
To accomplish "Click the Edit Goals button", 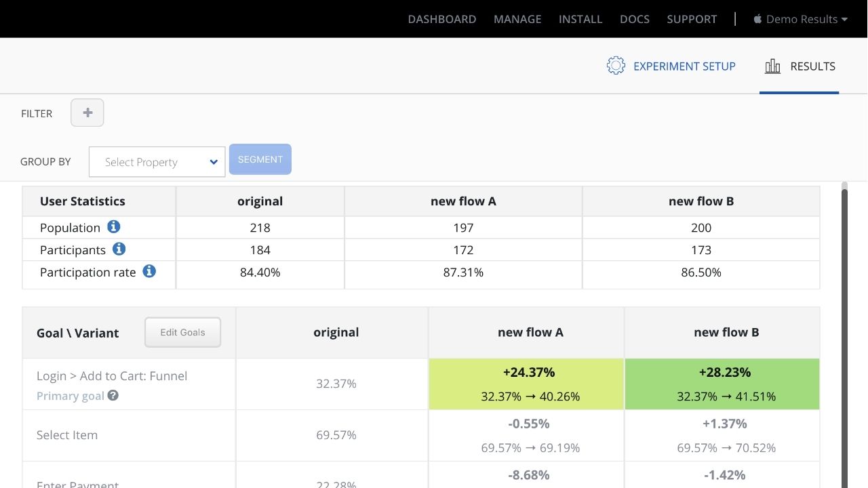I will (x=182, y=332).
